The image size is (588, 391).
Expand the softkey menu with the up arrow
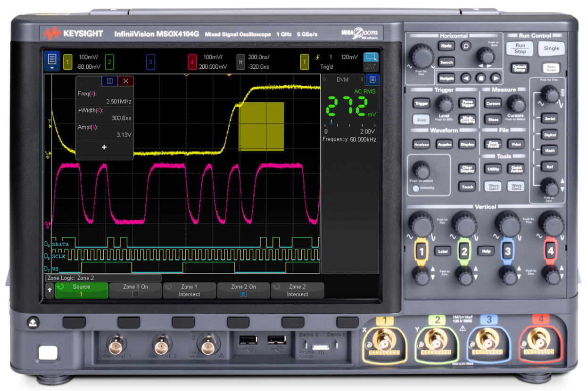tap(49, 291)
